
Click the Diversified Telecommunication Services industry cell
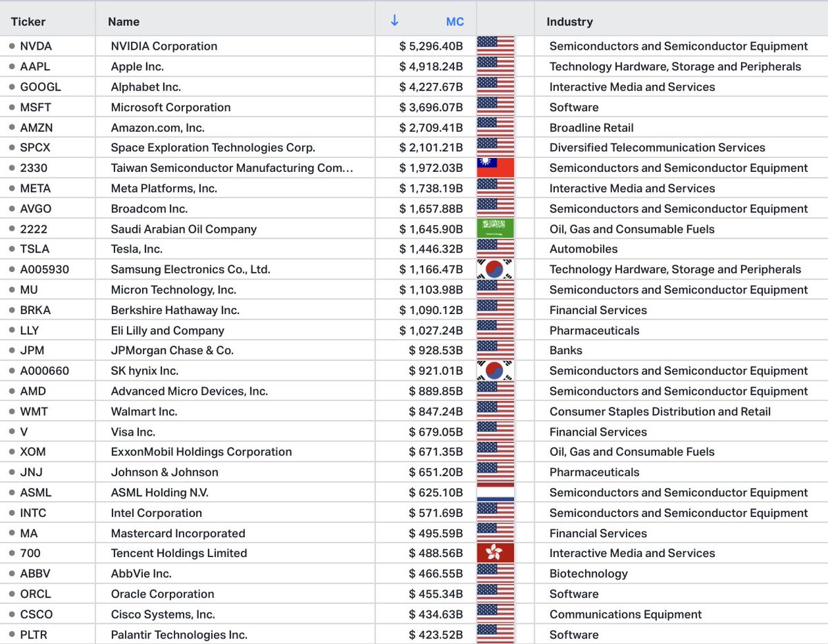pyautogui.click(x=658, y=148)
